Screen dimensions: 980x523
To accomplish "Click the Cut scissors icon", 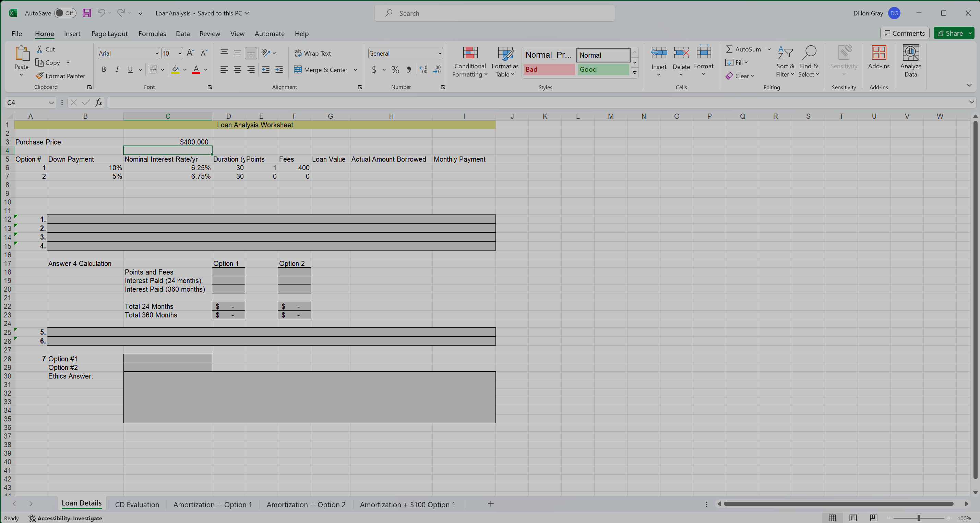I will [39, 49].
